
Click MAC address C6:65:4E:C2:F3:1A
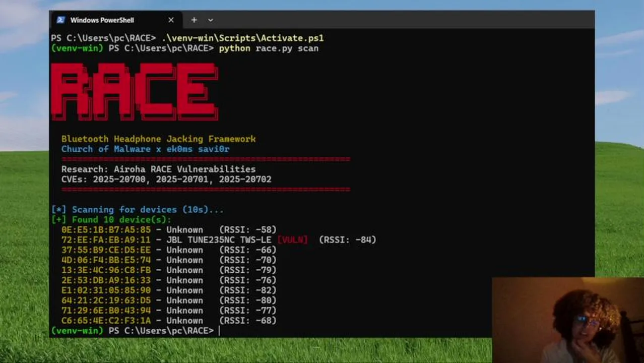pos(106,321)
